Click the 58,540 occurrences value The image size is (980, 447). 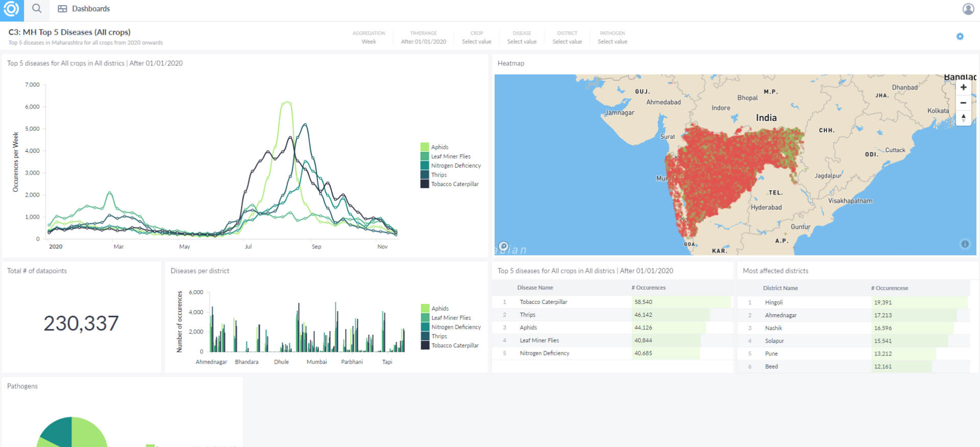pos(643,302)
